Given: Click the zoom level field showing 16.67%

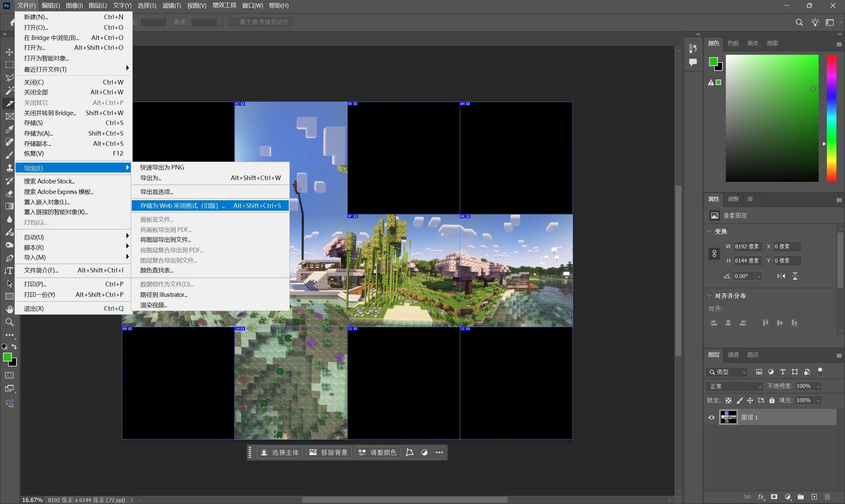Looking at the screenshot, I should [33, 500].
